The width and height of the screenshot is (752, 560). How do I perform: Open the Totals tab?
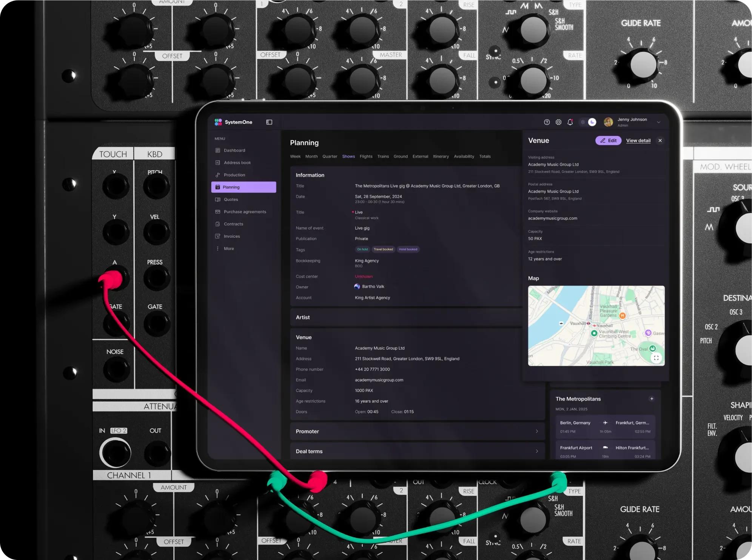pyautogui.click(x=485, y=157)
